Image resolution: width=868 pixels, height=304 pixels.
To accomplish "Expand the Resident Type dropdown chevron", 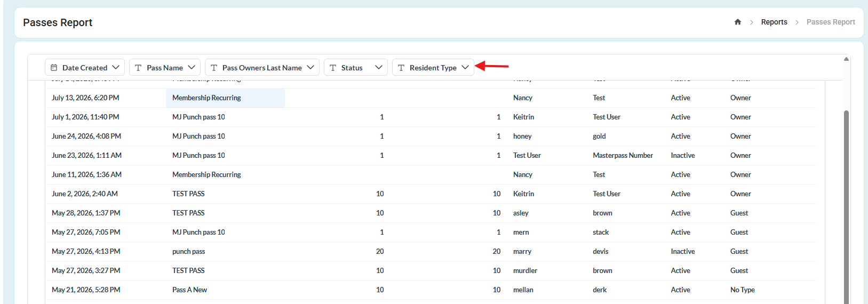I will (465, 67).
